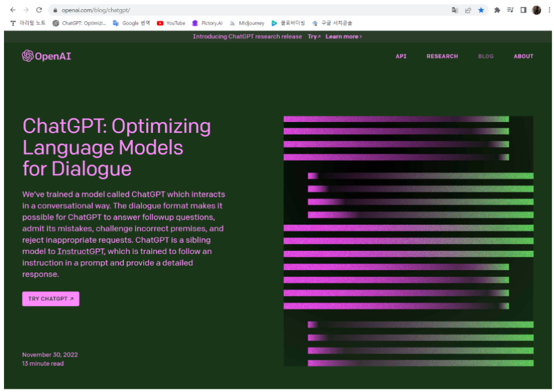Viewport: 554px width, 392px height.
Task: Click the November 30, 2022 date text
Action: pyautogui.click(x=50, y=354)
